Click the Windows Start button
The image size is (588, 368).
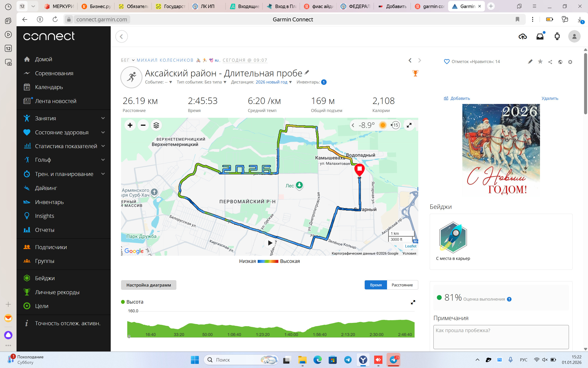tap(195, 360)
